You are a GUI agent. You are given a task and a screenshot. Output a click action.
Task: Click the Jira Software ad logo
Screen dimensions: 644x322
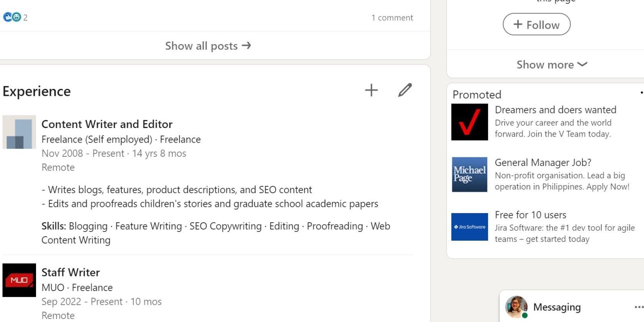point(470,227)
